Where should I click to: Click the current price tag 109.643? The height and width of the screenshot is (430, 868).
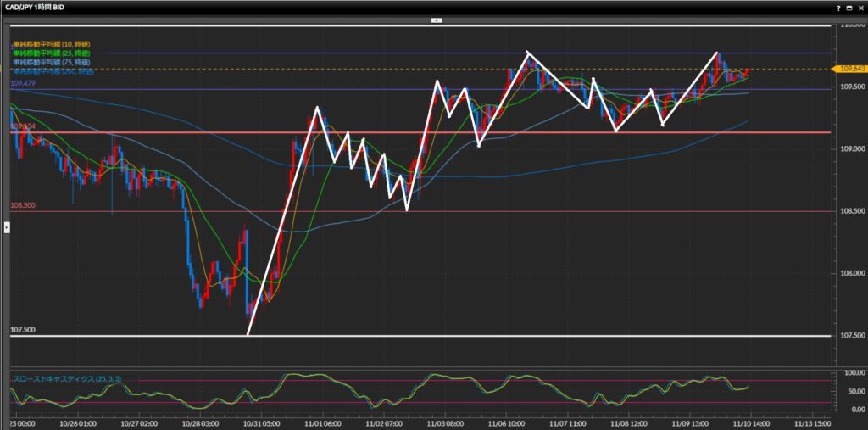coord(849,69)
